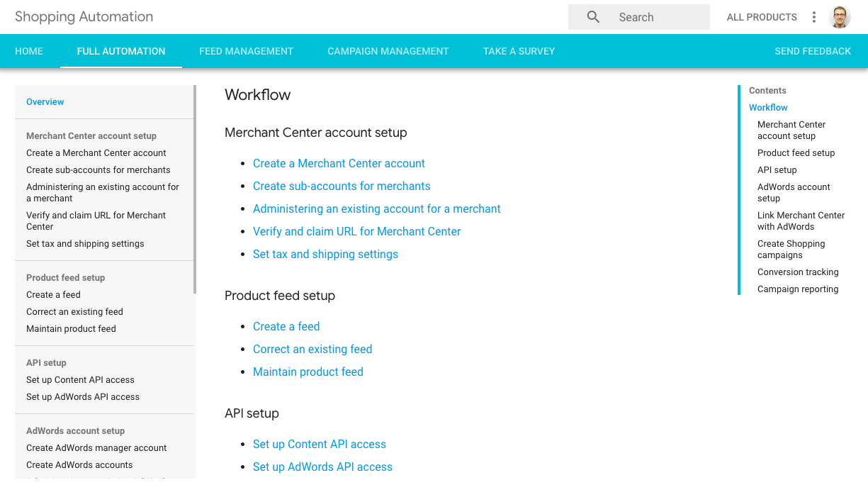Open sidebar item Set tax and shipping settings
The height and width of the screenshot is (485, 868).
point(85,244)
